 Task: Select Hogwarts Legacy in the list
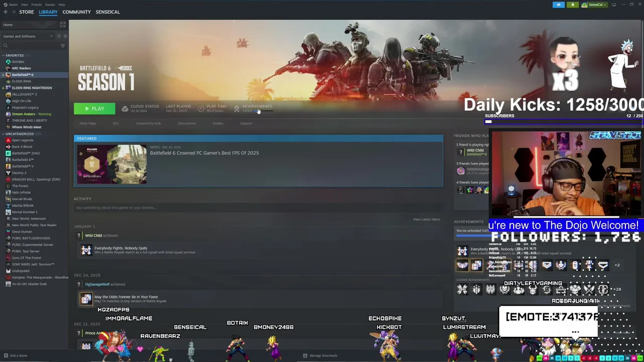pos(25,108)
